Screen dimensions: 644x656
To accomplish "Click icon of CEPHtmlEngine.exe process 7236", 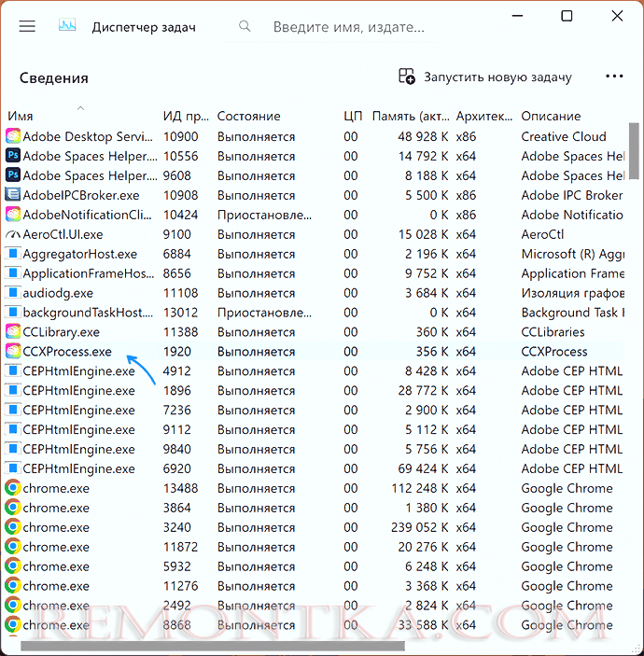I will click(x=13, y=410).
